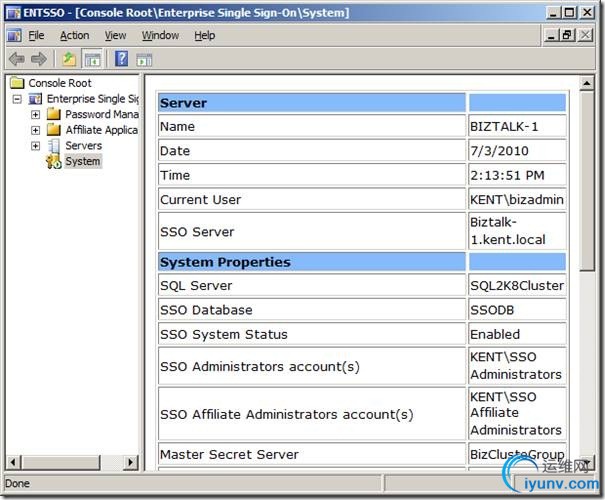Expand the Affiliate Applications node
Image resolution: width=605 pixels, height=500 pixels.
(35, 130)
